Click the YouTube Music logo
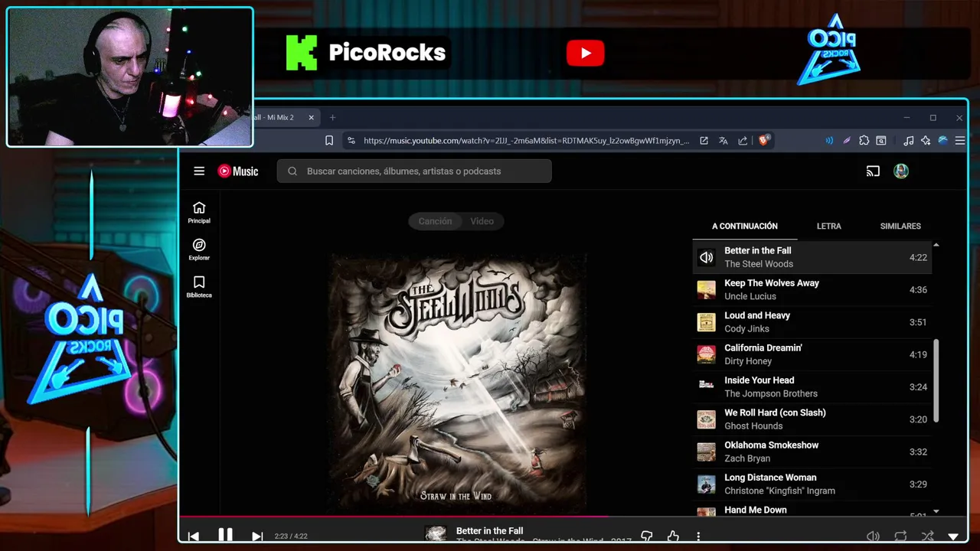 (238, 171)
